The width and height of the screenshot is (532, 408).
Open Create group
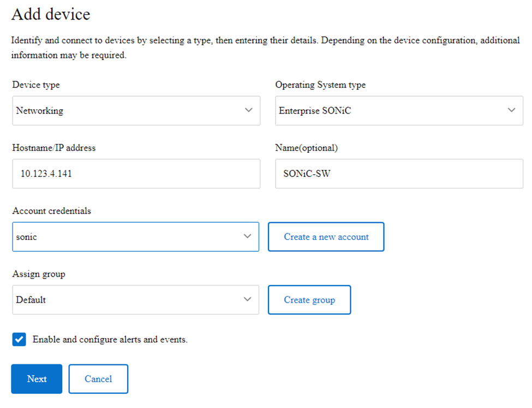309,299
